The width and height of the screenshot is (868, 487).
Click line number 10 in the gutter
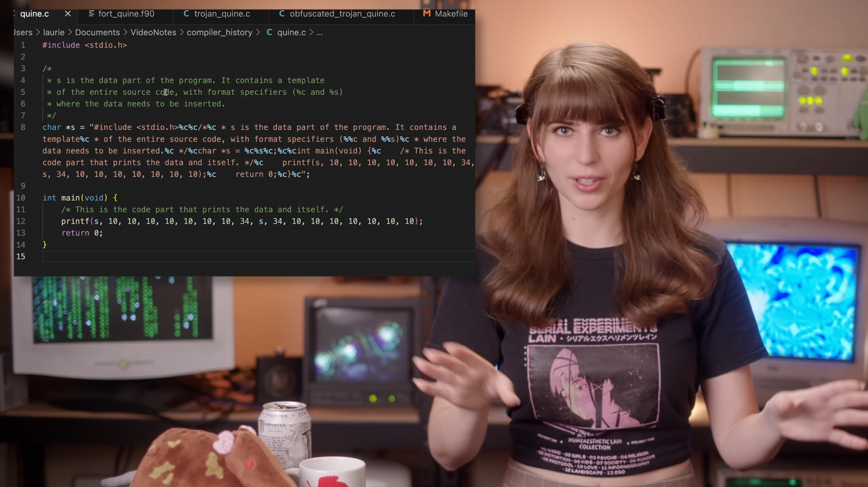point(21,198)
